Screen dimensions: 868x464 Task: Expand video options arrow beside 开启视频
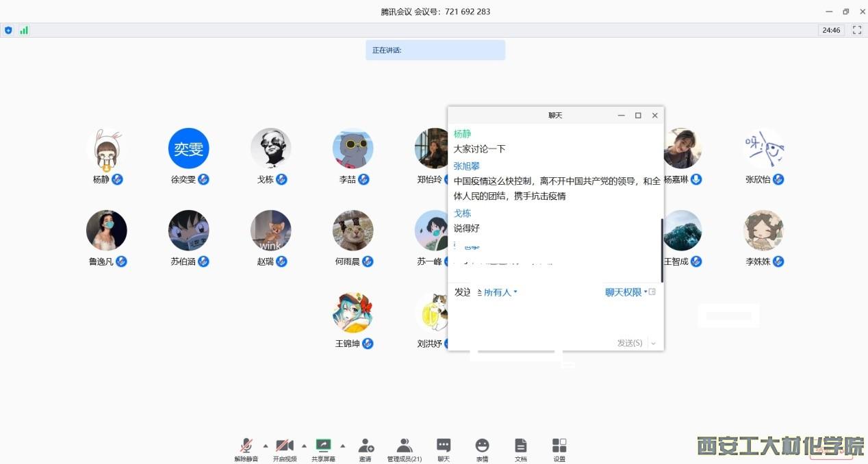point(304,446)
